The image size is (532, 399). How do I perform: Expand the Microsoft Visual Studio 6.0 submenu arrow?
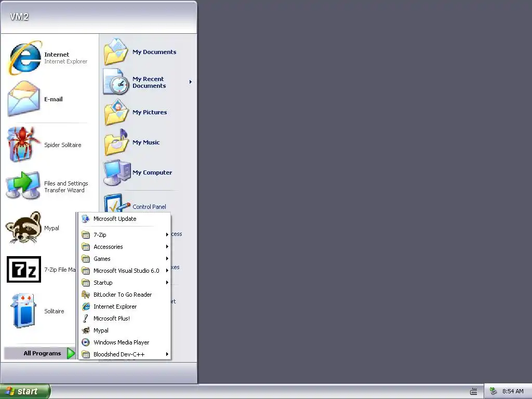[167, 271]
